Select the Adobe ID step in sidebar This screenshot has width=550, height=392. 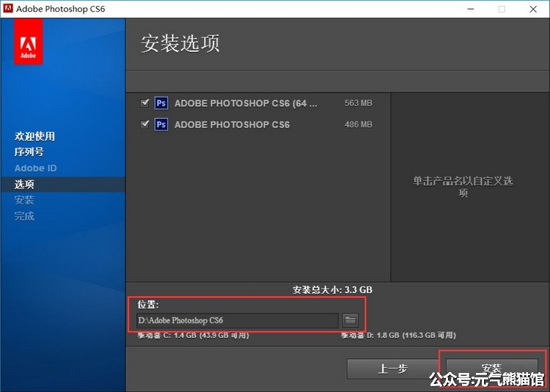pos(35,168)
